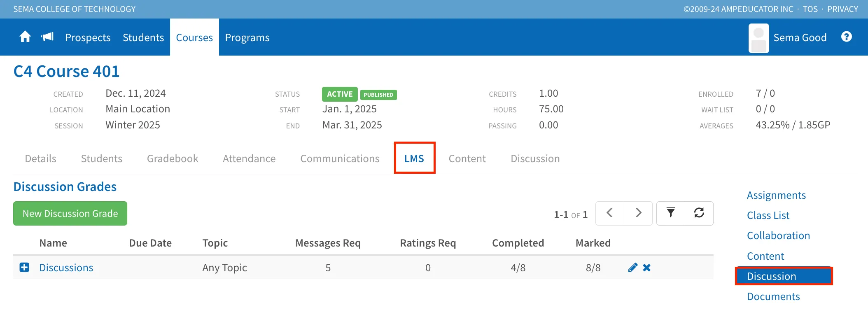The image size is (868, 312).
Task: Click the PRIVACY link
Action: click(x=842, y=9)
